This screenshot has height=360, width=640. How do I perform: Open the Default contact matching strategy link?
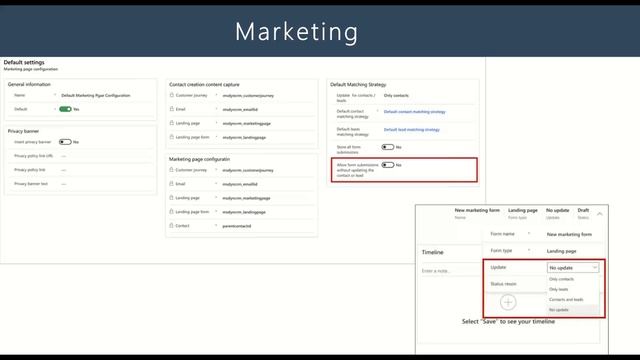[415, 112]
